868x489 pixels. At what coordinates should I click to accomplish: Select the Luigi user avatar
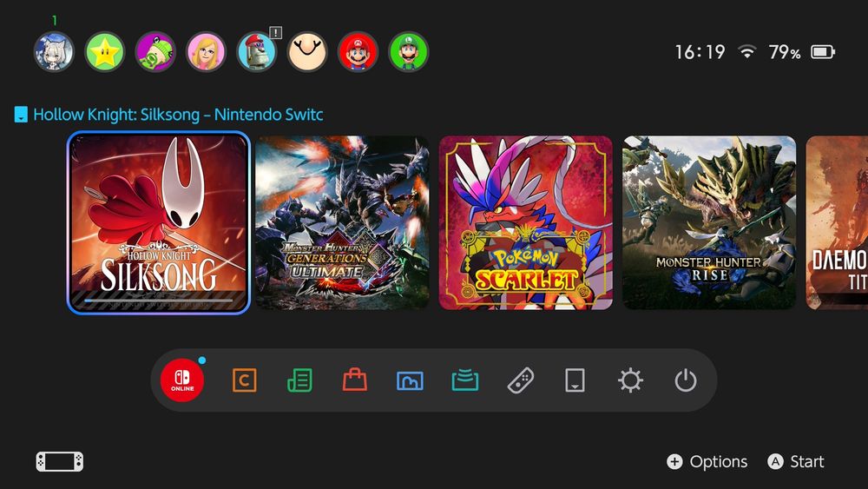[x=409, y=52]
